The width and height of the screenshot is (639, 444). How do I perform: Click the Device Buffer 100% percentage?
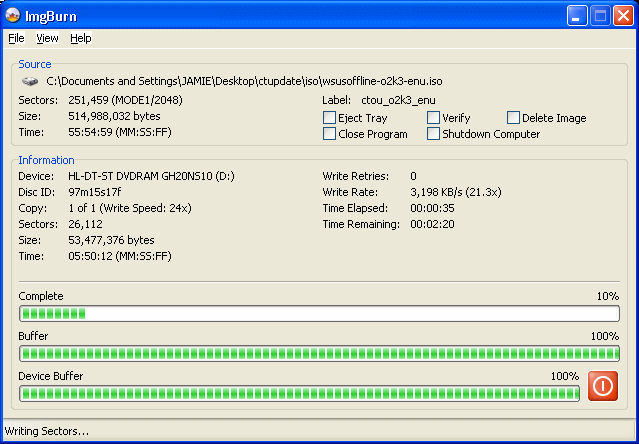[565, 376]
